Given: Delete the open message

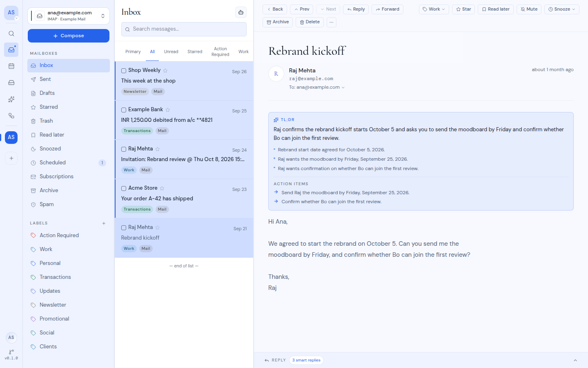Looking at the screenshot, I should (x=310, y=22).
